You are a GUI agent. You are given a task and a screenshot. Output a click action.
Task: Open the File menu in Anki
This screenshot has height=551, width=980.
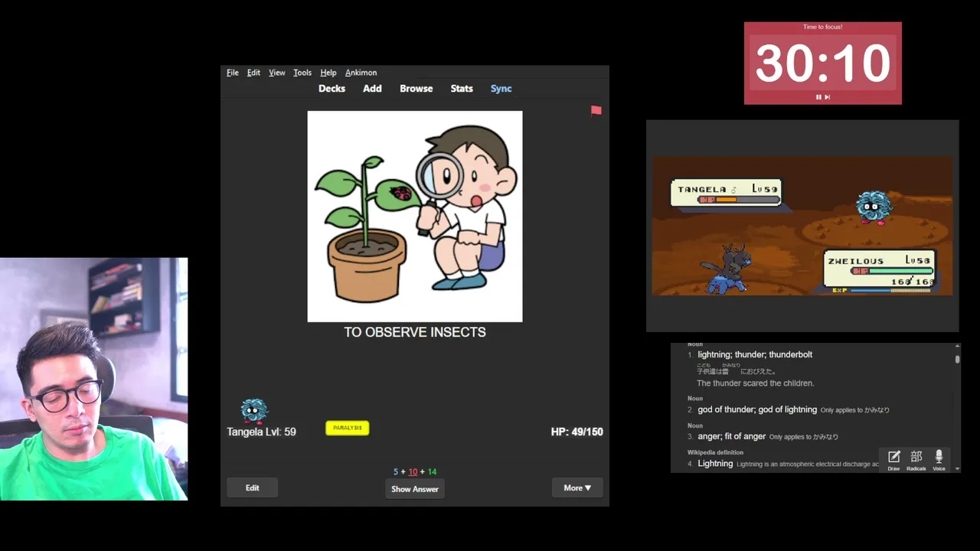coord(233,73)
